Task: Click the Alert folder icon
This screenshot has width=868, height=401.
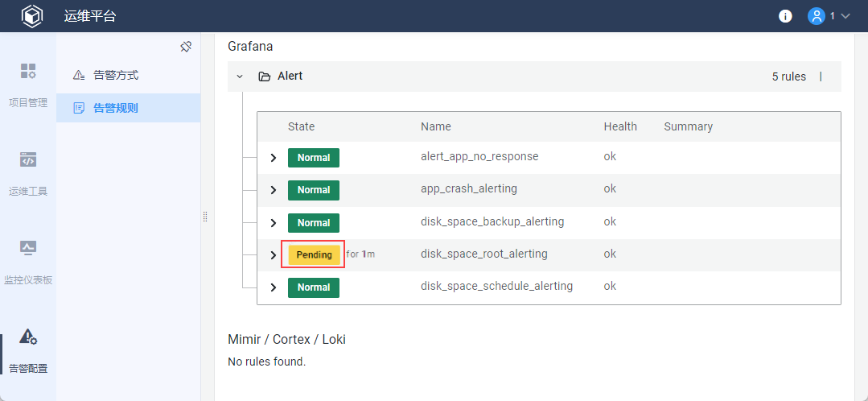Action: (264, 76)
